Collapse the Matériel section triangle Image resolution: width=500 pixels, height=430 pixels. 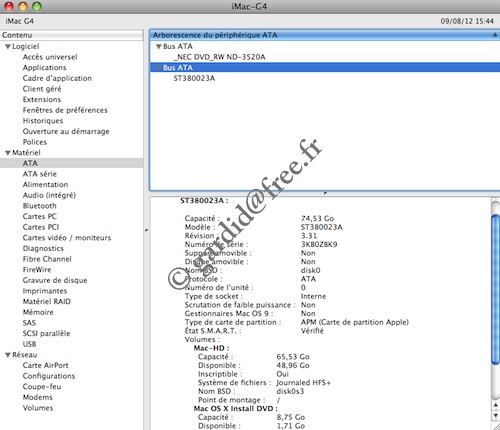(x=8, y=153)
